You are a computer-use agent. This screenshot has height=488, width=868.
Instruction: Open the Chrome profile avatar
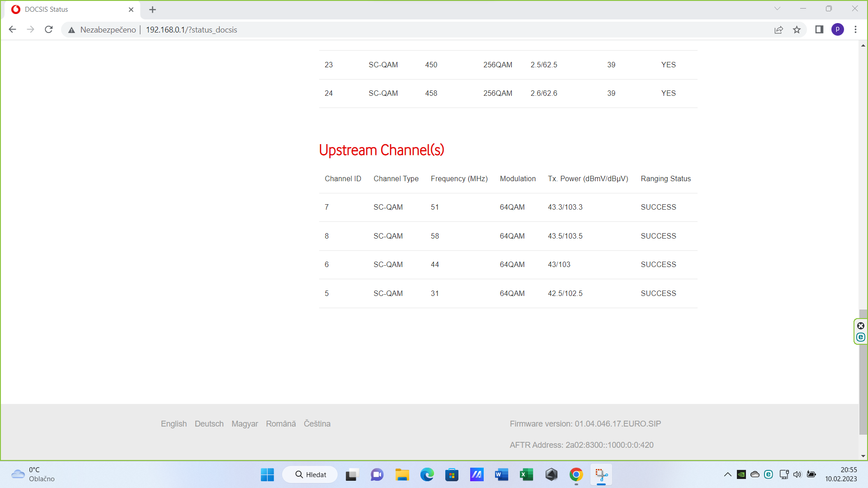[x=837, y=29]
